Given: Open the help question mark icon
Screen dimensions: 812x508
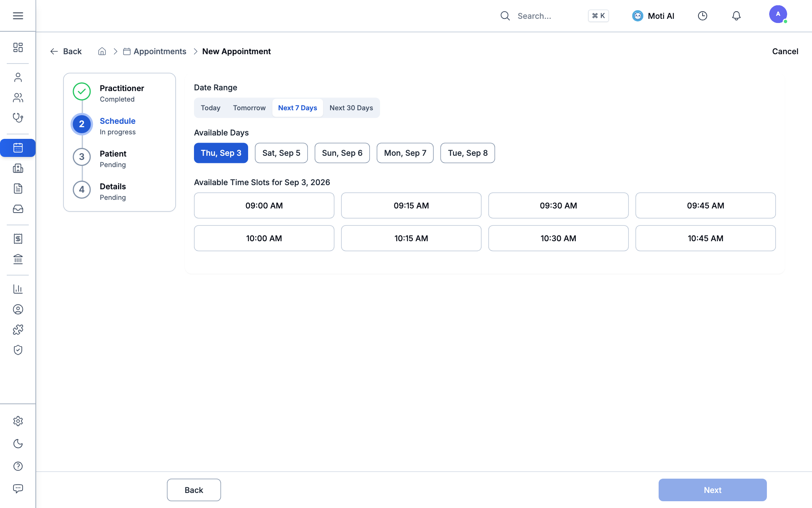Looking at the screenshot, I should [18, 466].
